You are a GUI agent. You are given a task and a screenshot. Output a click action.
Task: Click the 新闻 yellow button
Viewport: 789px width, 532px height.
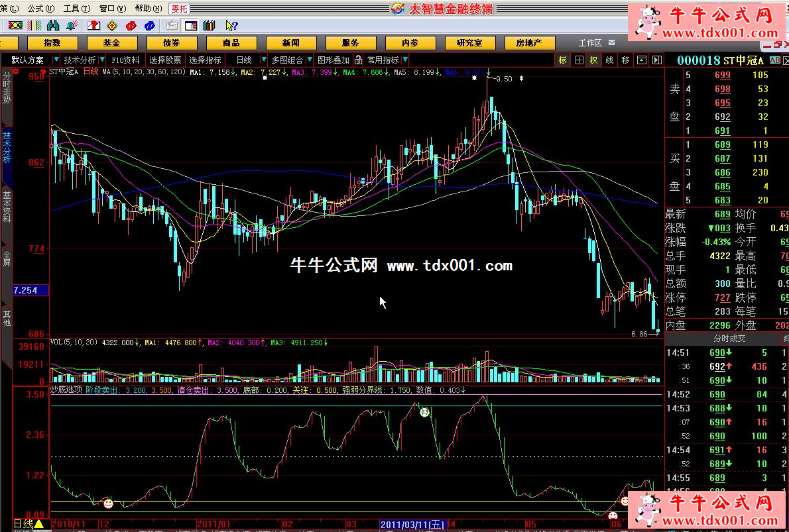[x=291, y=43]
